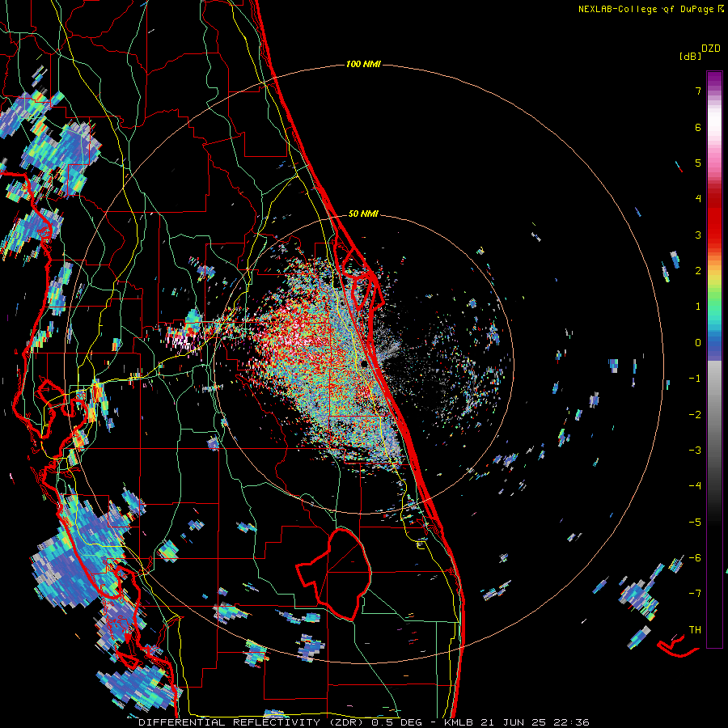
Task: Click the 100 NMI range ring label
Action: point(363,64)
